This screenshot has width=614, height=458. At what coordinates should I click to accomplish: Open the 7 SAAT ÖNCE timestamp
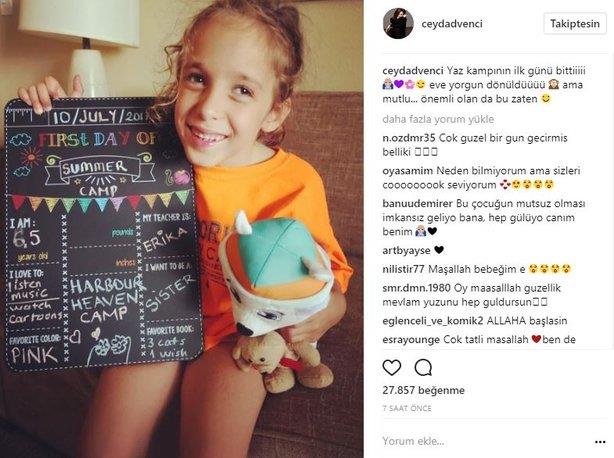coord(407,408)
